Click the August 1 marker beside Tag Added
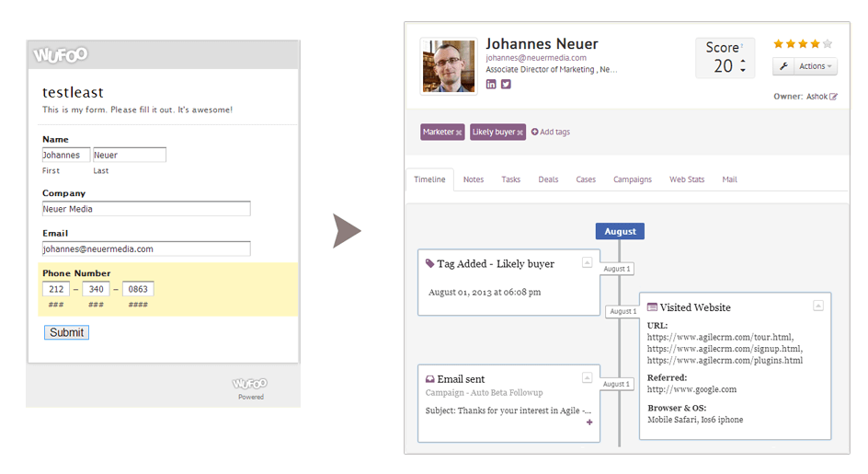Screen dimensions: 868x474 click(x=617, y=269)
